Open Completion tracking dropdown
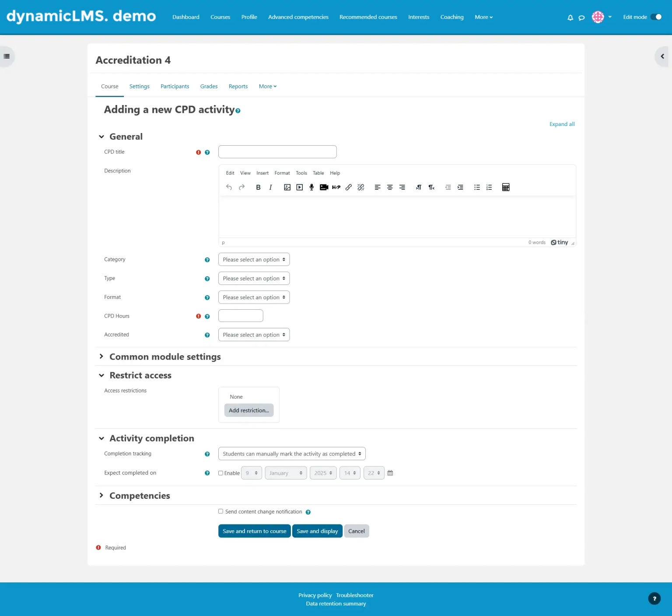Screen dimensions: 672x616 click(x=292, y=454)
